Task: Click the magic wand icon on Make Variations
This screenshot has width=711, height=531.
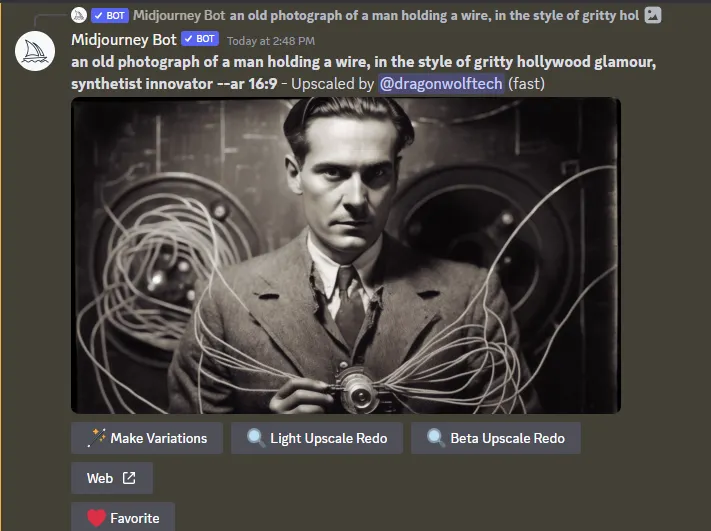Action: 96,438
